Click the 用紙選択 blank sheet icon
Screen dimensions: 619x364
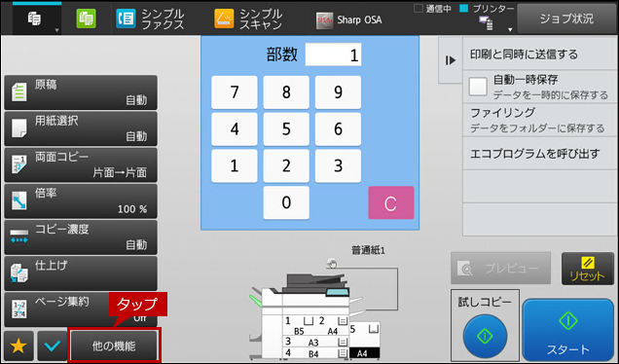tap(18, 128)
